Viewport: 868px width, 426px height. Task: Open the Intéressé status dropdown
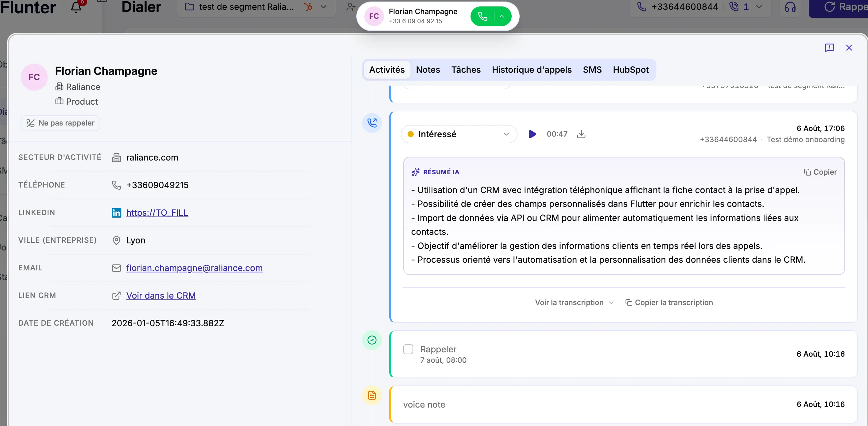[x=459, y=134]
